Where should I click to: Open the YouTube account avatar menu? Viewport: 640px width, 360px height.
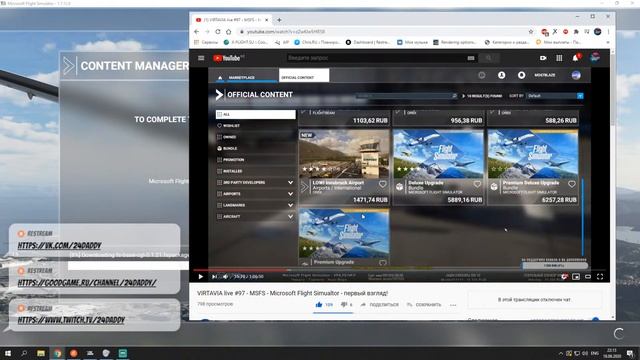[x=595, y=58]
